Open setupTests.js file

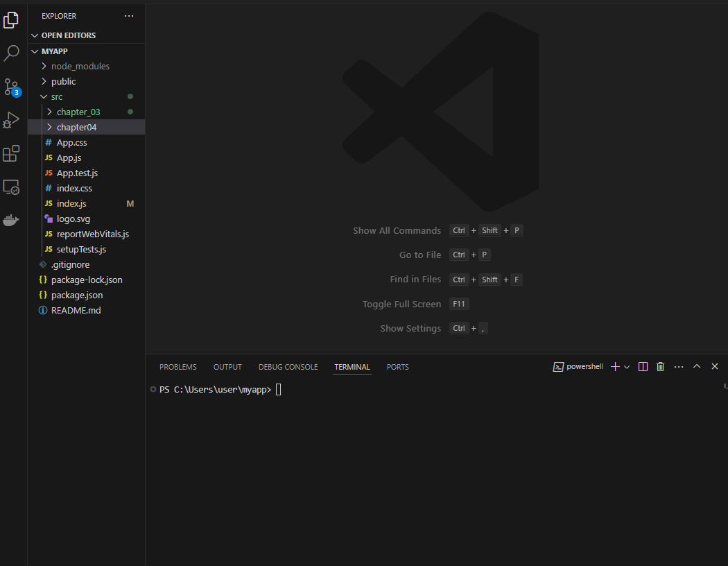point(87,249)
